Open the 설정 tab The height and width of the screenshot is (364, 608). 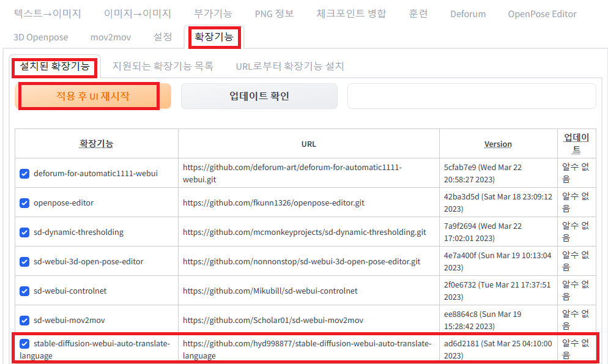pyautogui.click(x=163, y=37)
